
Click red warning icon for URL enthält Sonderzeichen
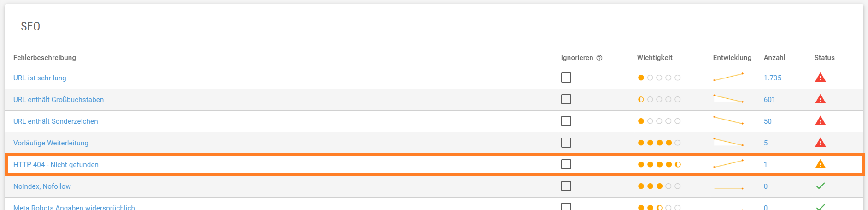click(820, 120)
